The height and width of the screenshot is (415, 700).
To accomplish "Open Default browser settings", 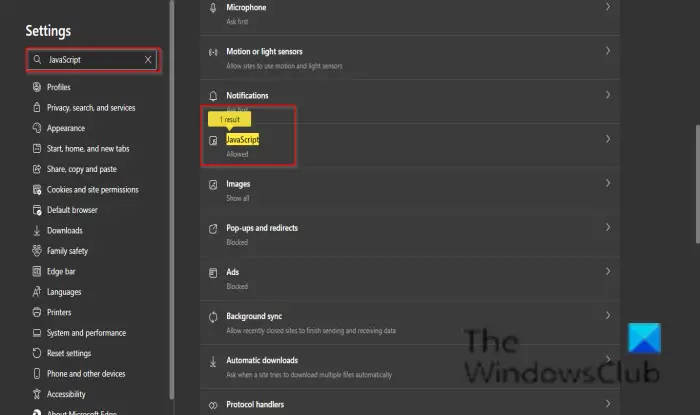I will pos(72,210).
